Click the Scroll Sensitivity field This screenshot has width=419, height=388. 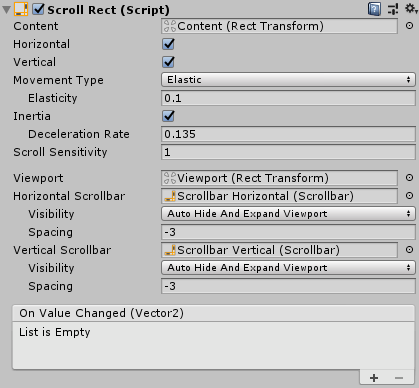288,152
